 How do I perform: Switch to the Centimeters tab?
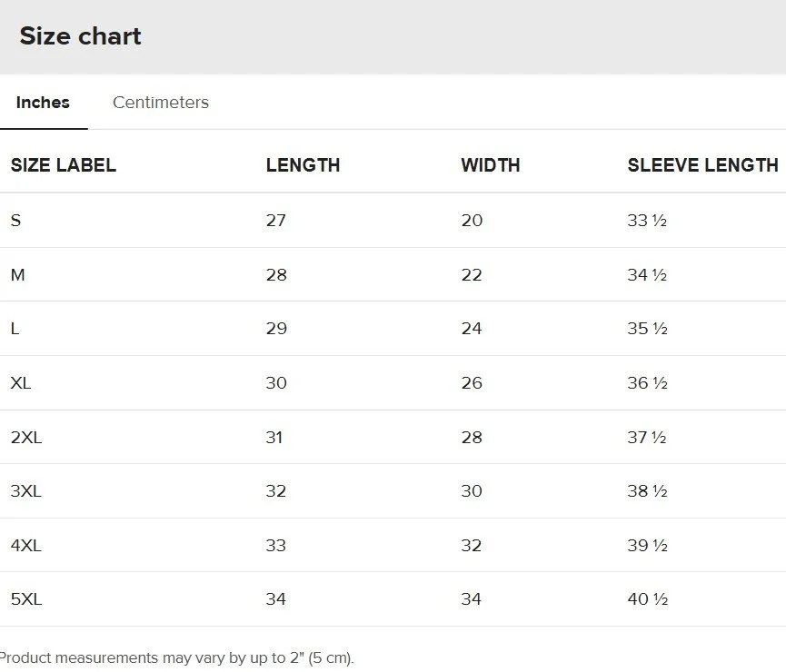[160, 103]
